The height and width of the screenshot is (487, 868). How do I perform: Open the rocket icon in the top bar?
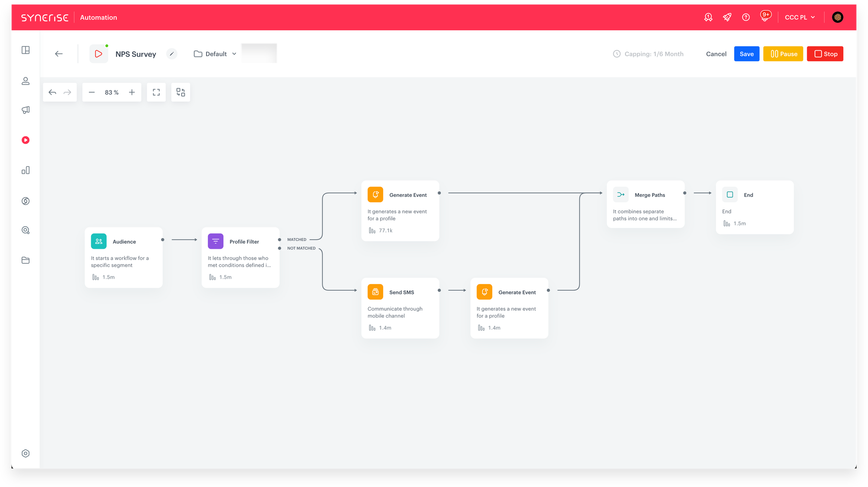pyautogui.click(x=727, y=17)
